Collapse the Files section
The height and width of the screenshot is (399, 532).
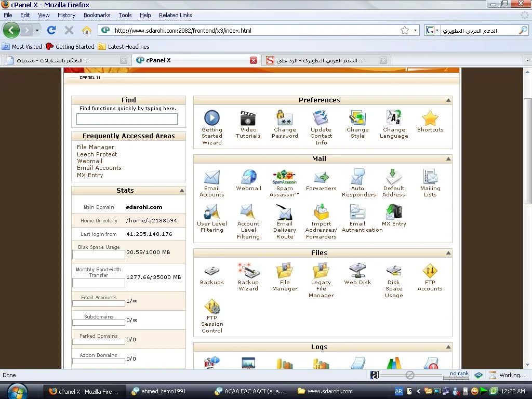(448, 253)
